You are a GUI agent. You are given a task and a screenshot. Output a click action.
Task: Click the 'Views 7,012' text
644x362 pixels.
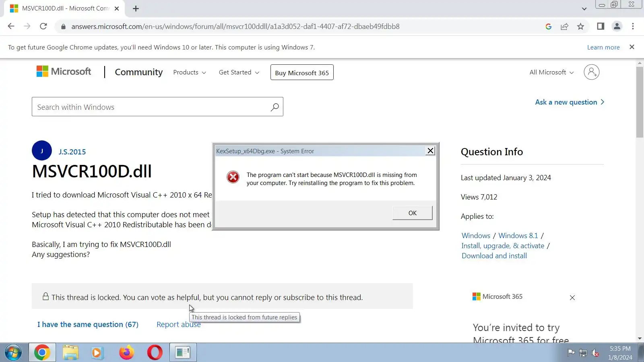[479, 197]
